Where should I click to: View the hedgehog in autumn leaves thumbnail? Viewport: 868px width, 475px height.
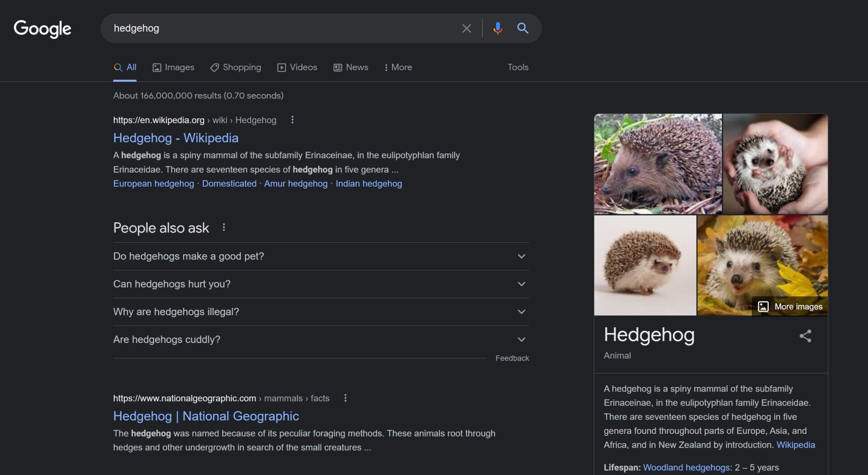click(x=762, y=265)
